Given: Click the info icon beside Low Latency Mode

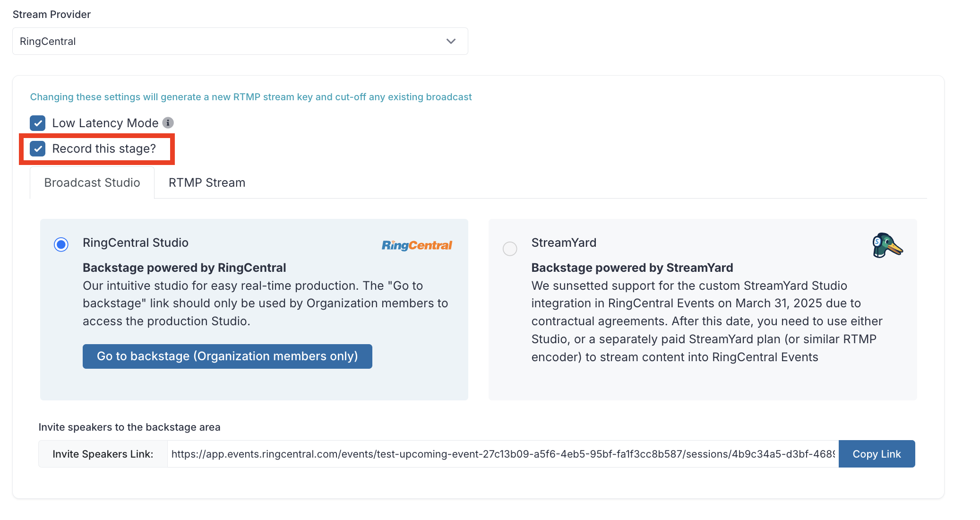Looking at the screenshot, I should point(168,123).
